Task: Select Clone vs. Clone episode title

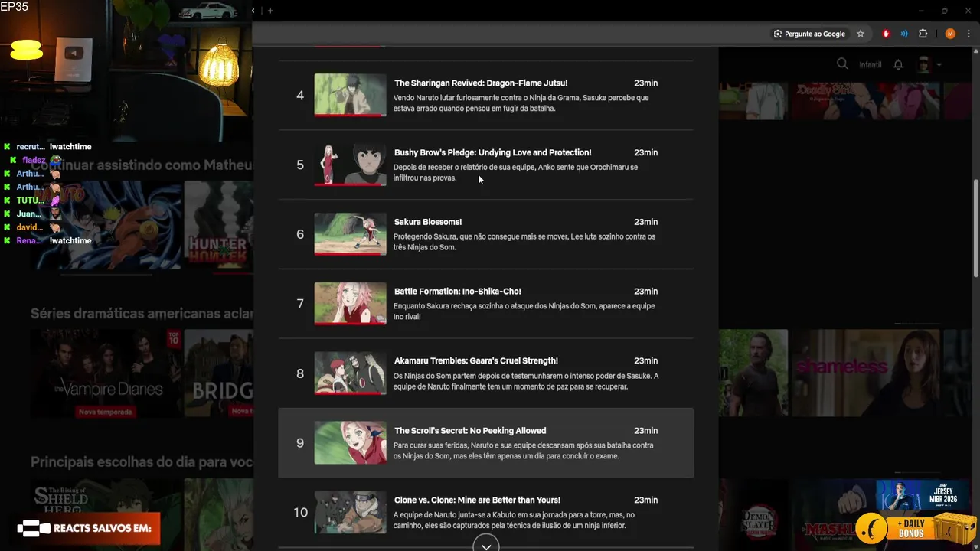Action: click(477, 500)
